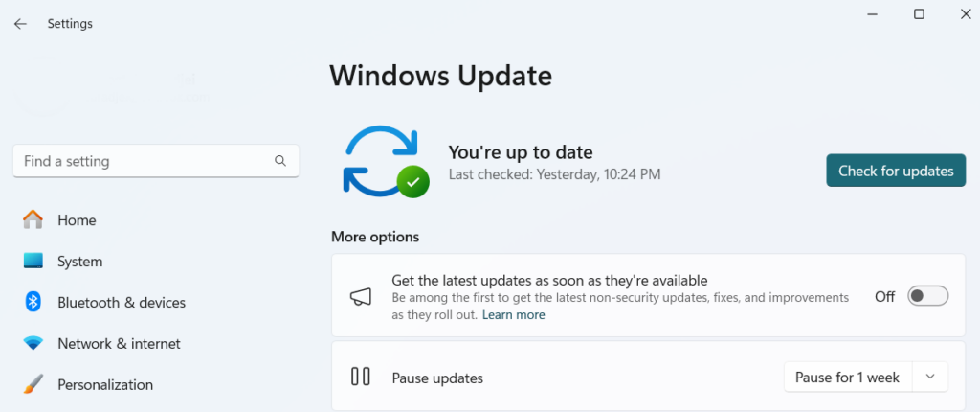Screen dimensions: 980x412
Task: Enable get latest updates toggle
Action: [927, 296]
